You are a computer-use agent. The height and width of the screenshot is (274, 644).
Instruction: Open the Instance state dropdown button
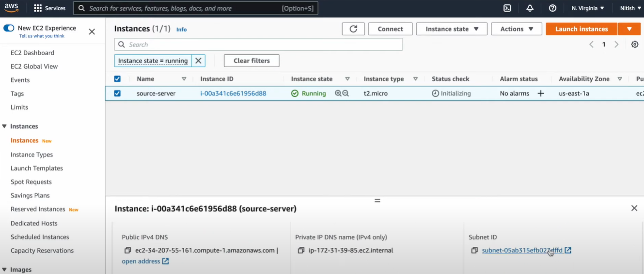[452, 29]
